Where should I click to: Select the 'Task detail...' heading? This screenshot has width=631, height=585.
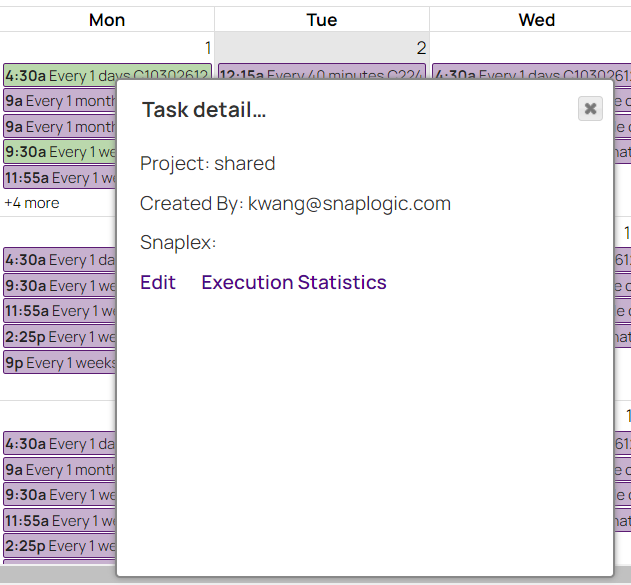point(204,109)
